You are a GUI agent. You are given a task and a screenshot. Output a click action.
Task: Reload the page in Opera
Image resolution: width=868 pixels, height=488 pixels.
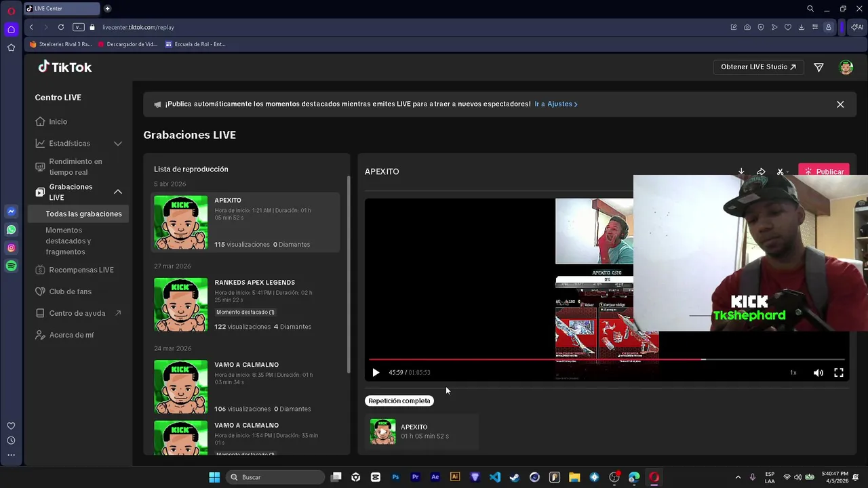61,27
